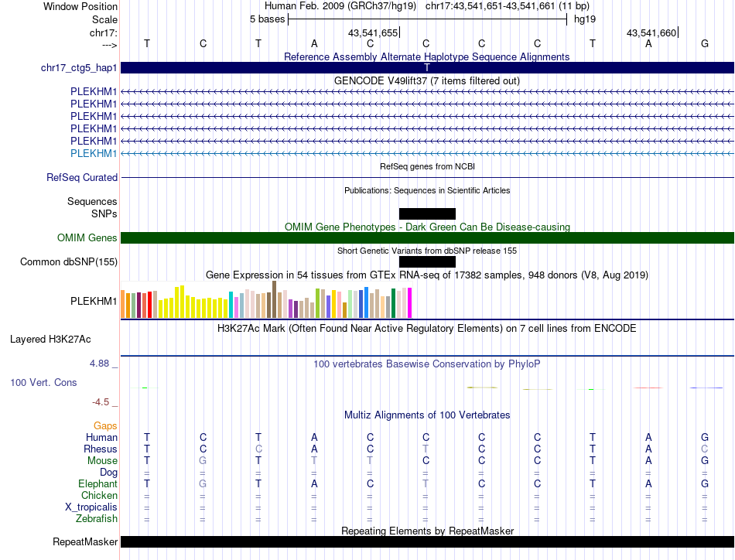Click the Dog species row label
The image size is (735, 560).
(x=108, y=473)
